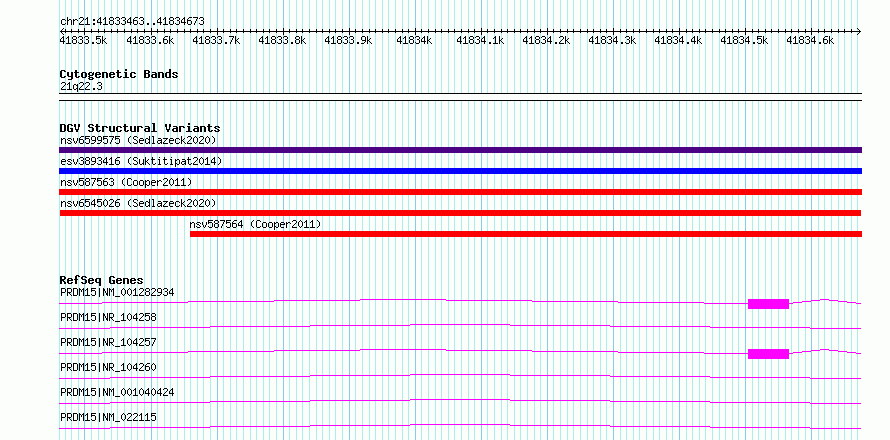Open variant label nsv587563 (Cooper2011)
Viewport: 890px width, 440px height.
coord(126,183)
